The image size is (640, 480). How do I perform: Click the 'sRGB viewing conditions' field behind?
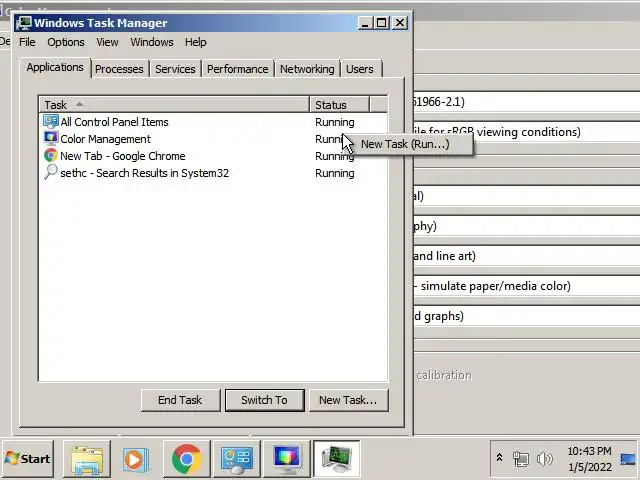(527, 132)
